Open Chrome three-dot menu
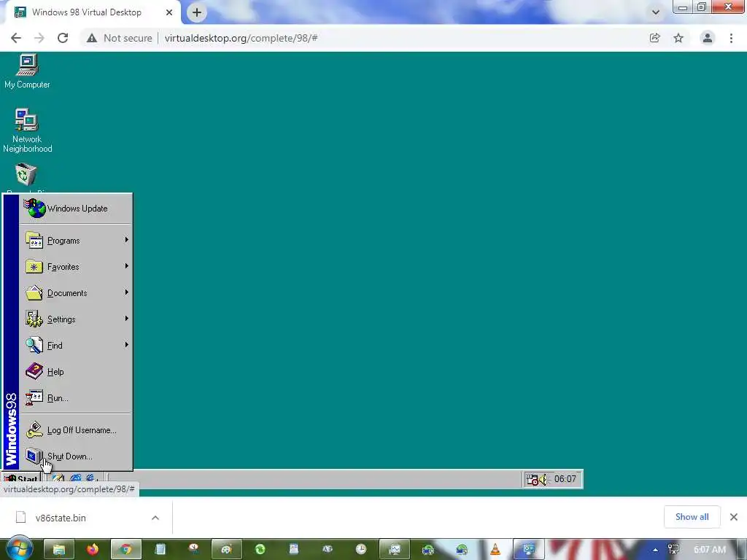747x560 pixels. (x=731, y=38)
